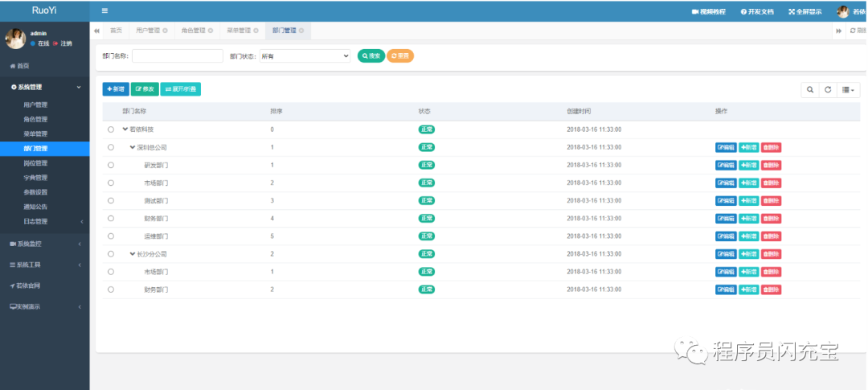The width and height of the screenshot is (868, 390).
Task: Click the user avatar in the top header
Action: pos(842,11)
